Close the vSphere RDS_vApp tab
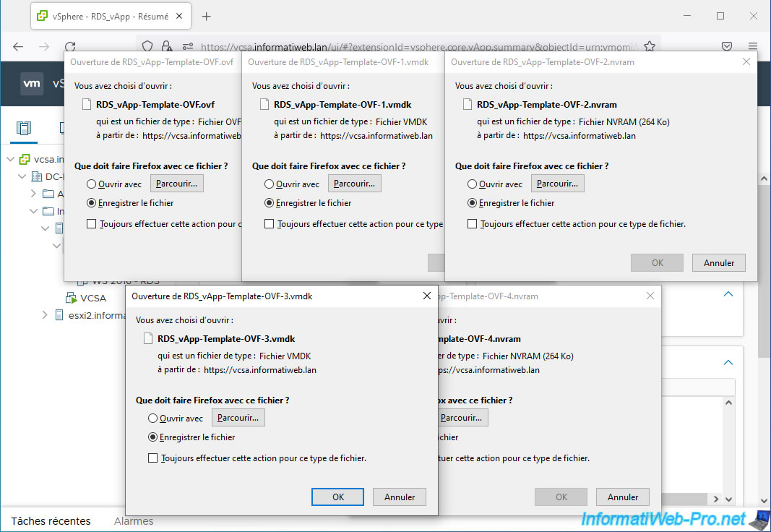The width and height of the screenshot is (771, 532). click(179, 16)
